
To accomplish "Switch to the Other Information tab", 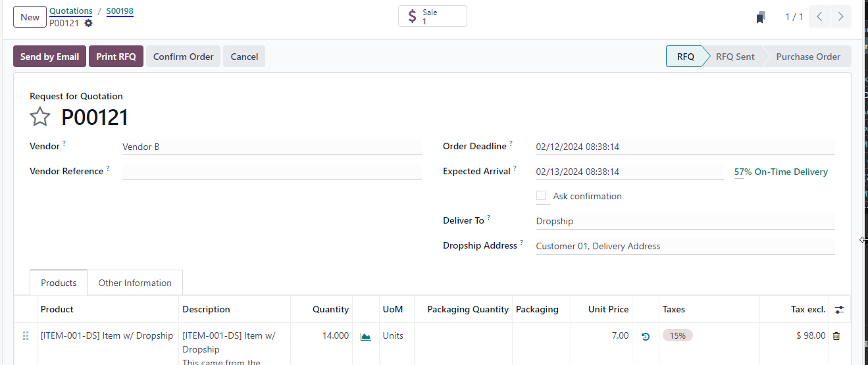I will tap(135, 283).
